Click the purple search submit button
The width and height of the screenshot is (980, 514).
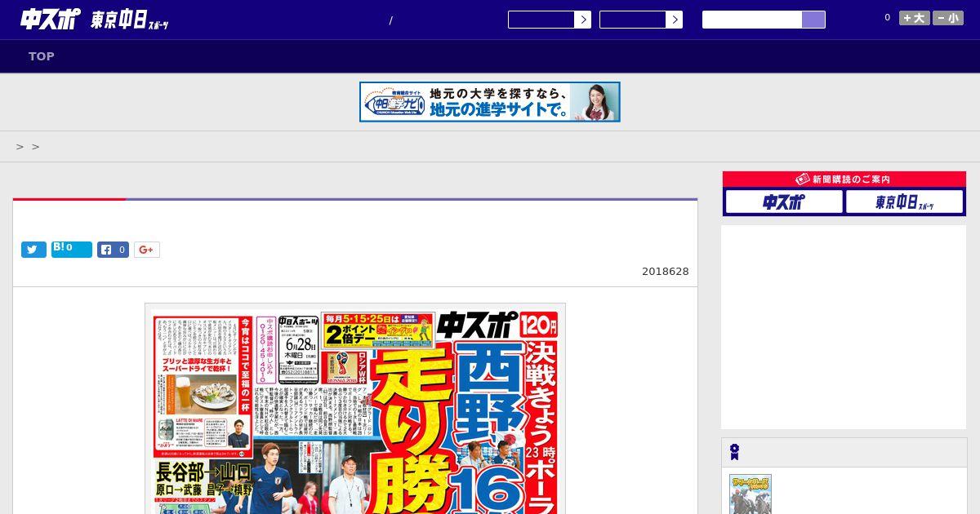813,20
